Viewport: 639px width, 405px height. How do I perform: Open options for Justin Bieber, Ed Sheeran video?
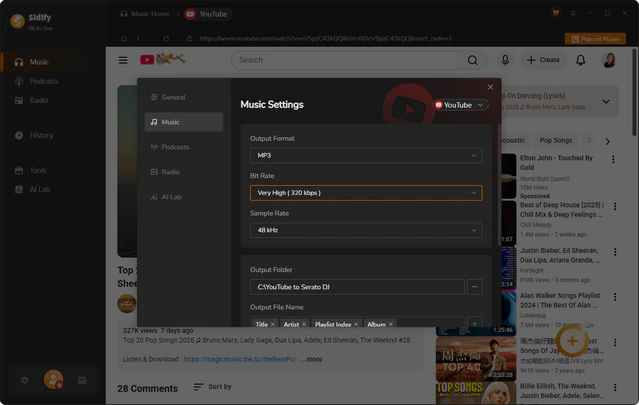tap(615, 252)
